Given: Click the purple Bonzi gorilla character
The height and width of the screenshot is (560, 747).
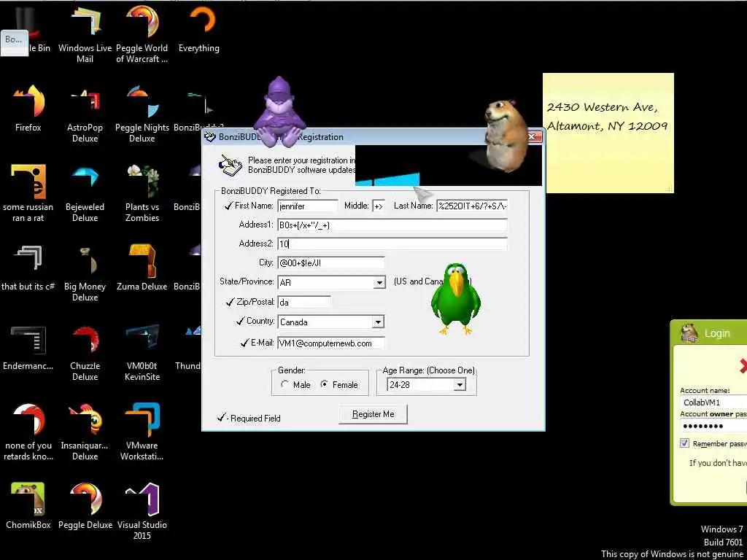Looking at the screenshot, I should point(279,112).
